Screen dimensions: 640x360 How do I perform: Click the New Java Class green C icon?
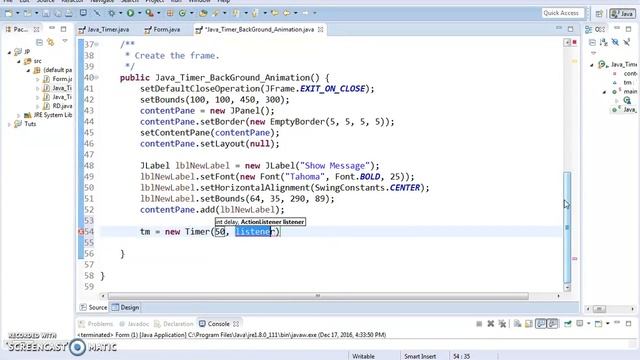point(182,13)
